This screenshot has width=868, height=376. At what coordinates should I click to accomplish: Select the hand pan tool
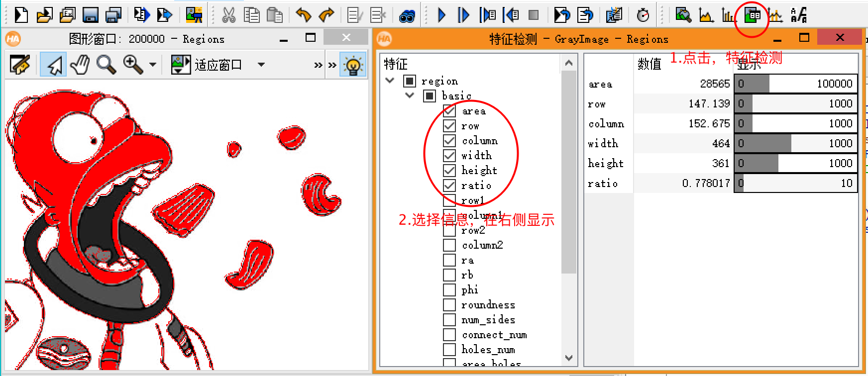pos(80,65)
